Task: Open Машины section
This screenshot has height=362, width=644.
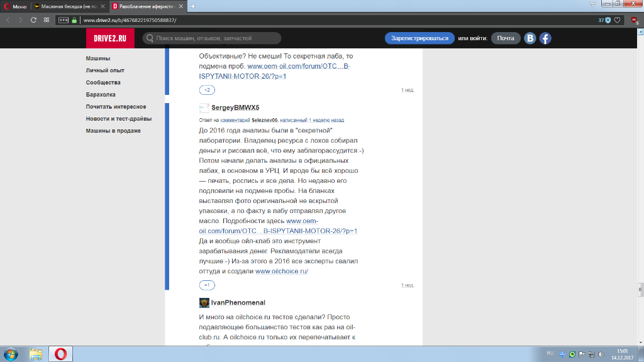Action: click(x=97, y=58)
